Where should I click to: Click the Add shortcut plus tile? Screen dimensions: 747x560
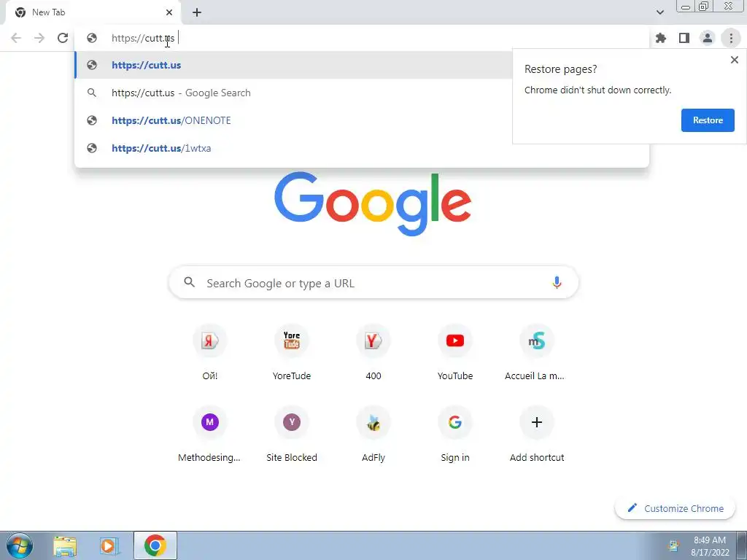click(536, 435)
